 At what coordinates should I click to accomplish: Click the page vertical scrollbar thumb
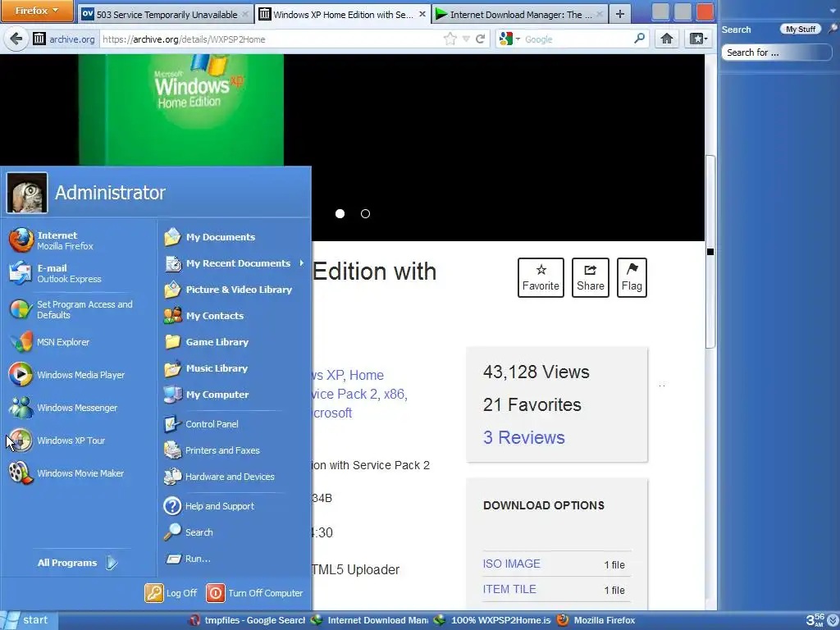pos(710,252)
